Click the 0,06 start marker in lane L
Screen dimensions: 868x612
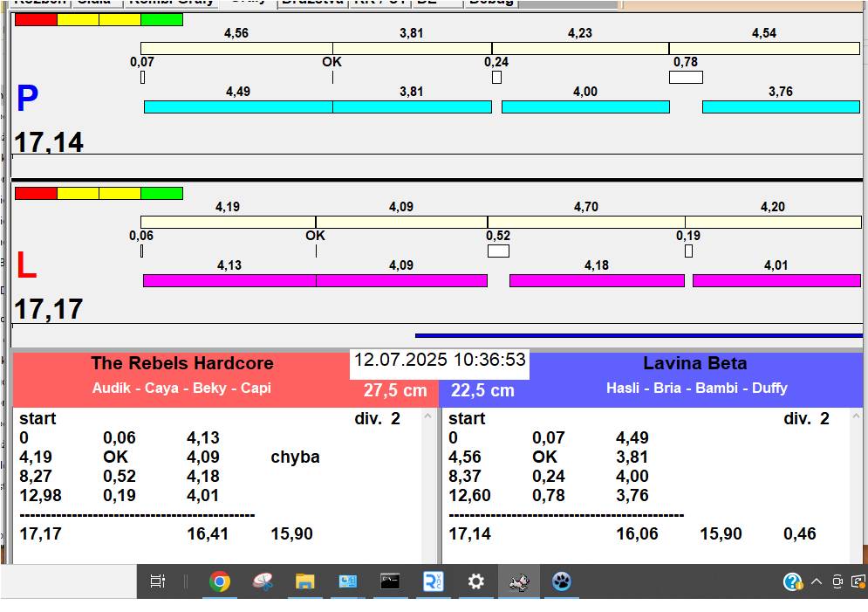142,251
